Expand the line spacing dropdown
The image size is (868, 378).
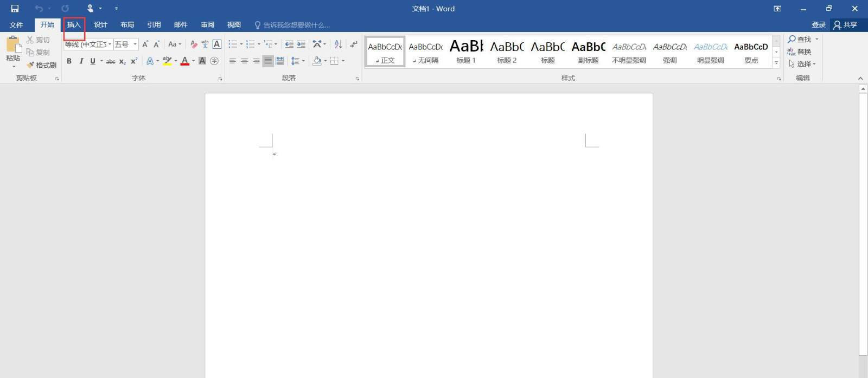[x=303, y=61]
